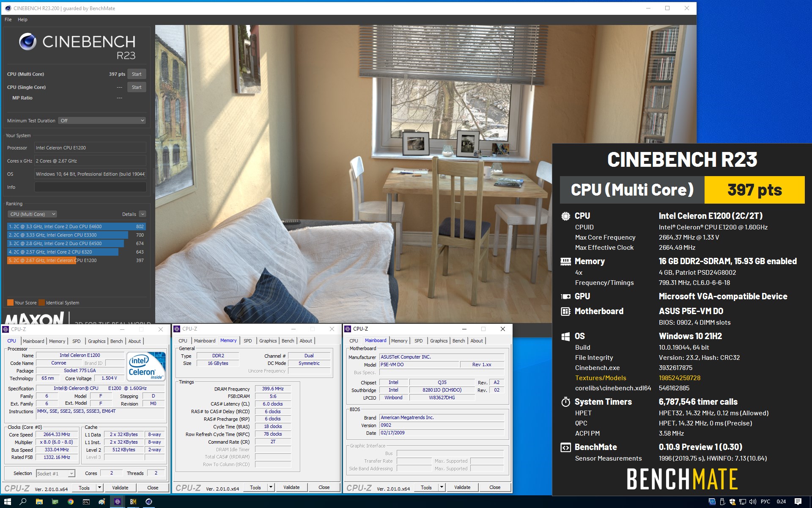
Task: Select the Core 2 Duo E4600 ranking row
Action: click(77, 226)
